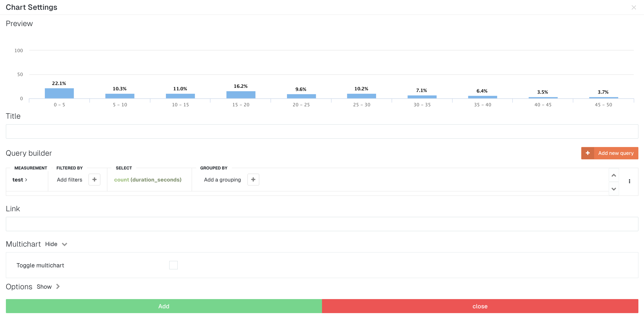Click the 15 – 20 histogram bar

pos(241,95)
